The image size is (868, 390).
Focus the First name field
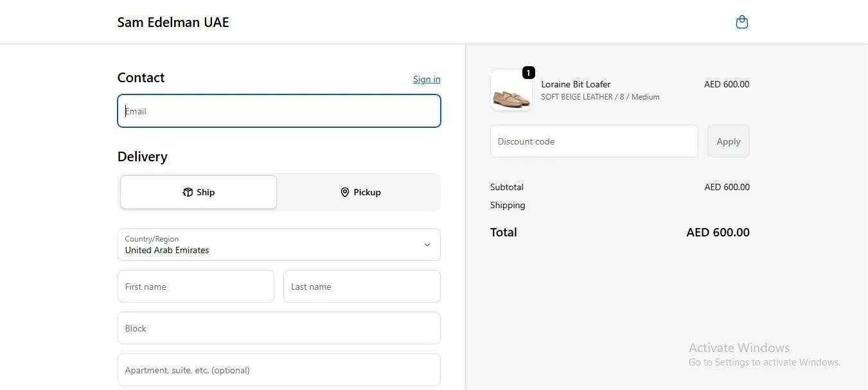coord(196,286)
